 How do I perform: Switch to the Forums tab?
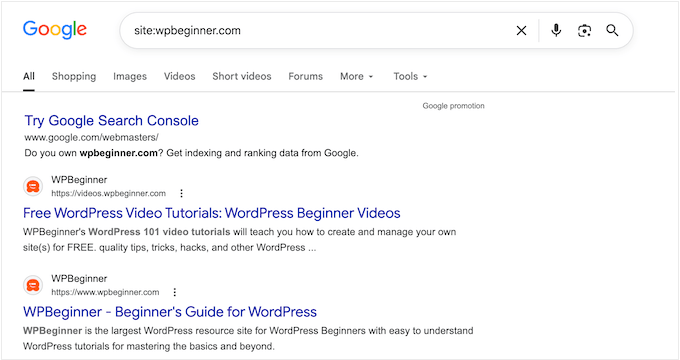coord(305,76)
